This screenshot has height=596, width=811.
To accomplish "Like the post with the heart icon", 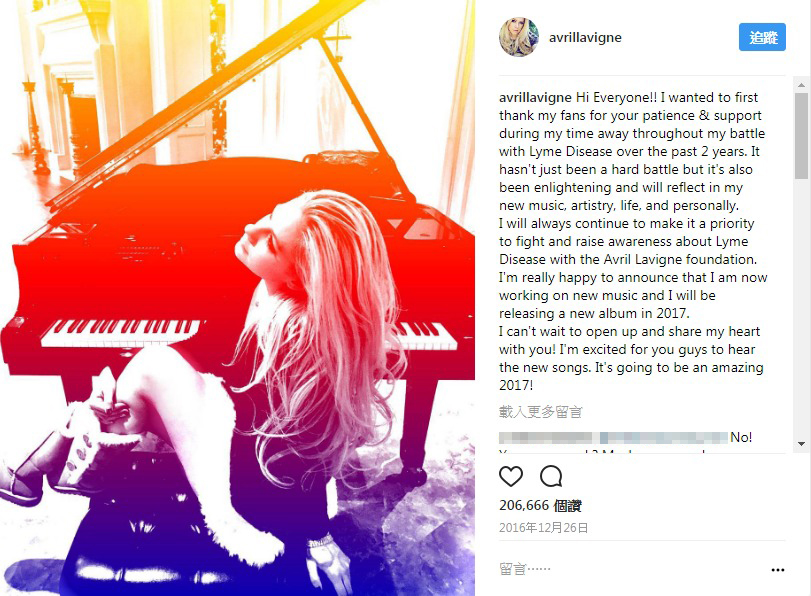I will point(510,476).
